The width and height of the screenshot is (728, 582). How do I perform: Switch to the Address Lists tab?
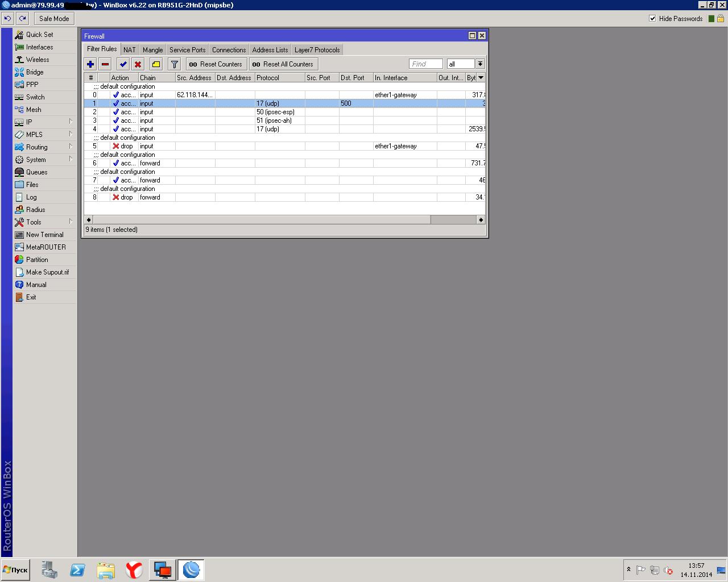(270, 50)
